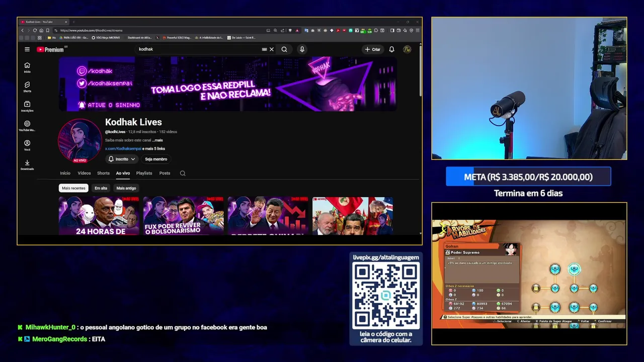Go back with the browser back arrow

point(22,30)
